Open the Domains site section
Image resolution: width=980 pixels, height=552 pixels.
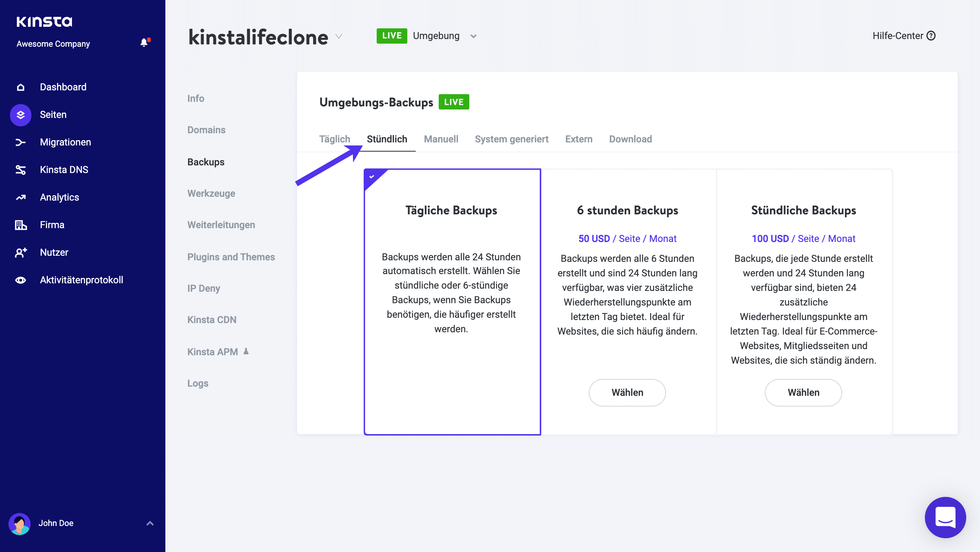click(x=206, y=130)
